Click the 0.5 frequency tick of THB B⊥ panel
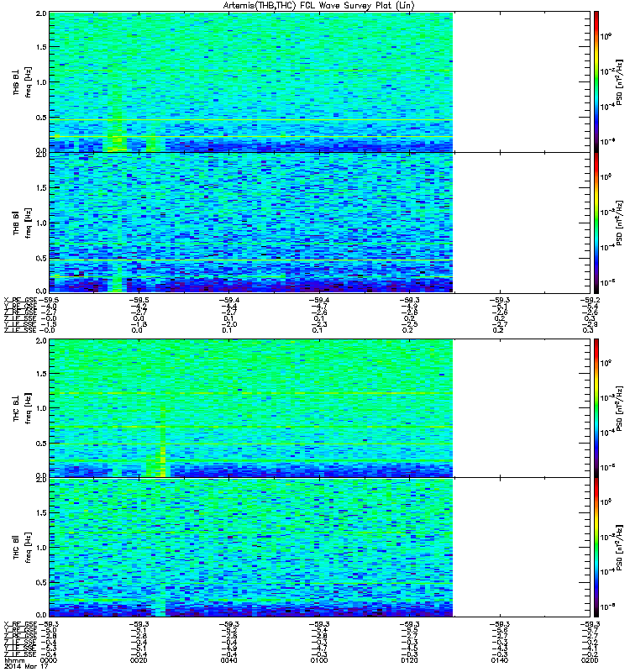630x672 pixels. coord(41,118)
